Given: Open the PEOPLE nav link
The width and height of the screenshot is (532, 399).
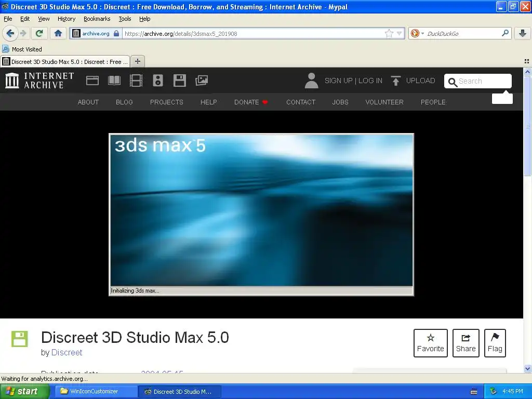Looking at the screenshot, I should coord(433,102).
